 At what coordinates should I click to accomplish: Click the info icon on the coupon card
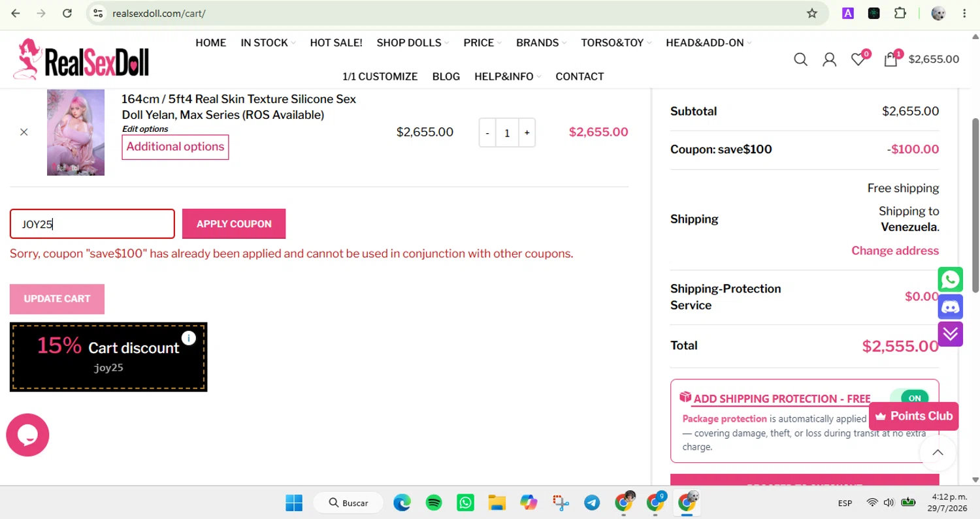tap(188, 338)
